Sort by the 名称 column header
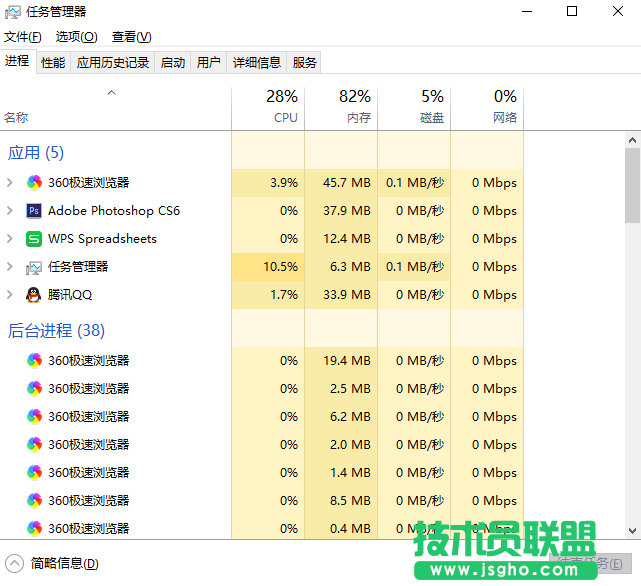 click(116, 108)
